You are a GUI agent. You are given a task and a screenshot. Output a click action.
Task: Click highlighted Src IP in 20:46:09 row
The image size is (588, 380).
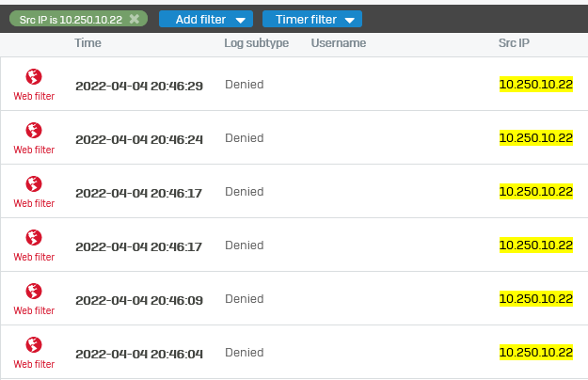pyautogui.click(x=536, y=299)
